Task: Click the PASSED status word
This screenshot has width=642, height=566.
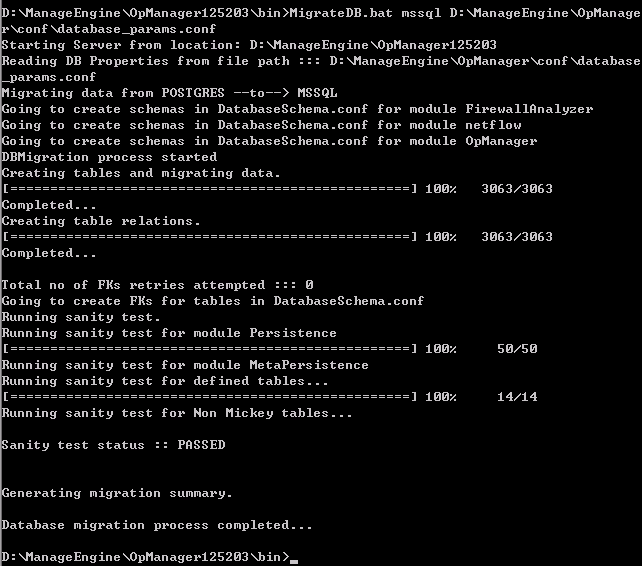Action: tap(201, 445)
